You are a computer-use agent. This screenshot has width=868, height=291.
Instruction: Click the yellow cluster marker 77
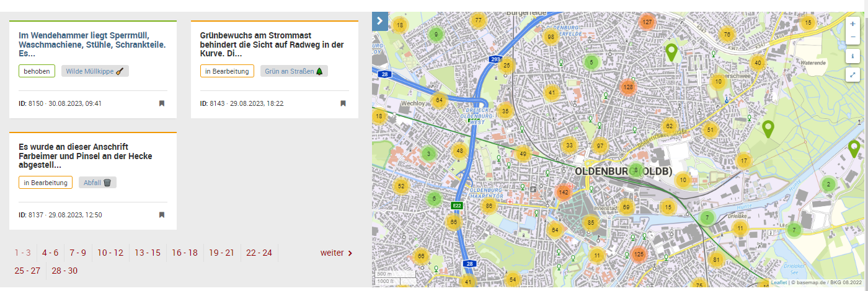(x=477, y=20)
